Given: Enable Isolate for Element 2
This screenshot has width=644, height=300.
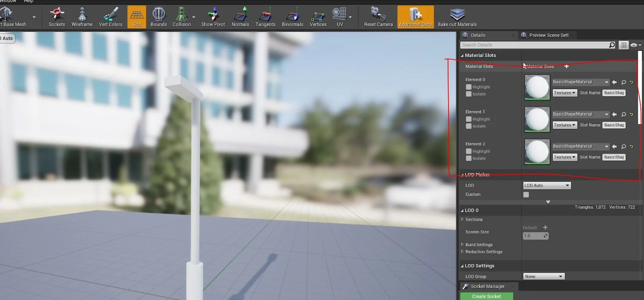Looking at the screenshot, I should [x=468, y=158].
